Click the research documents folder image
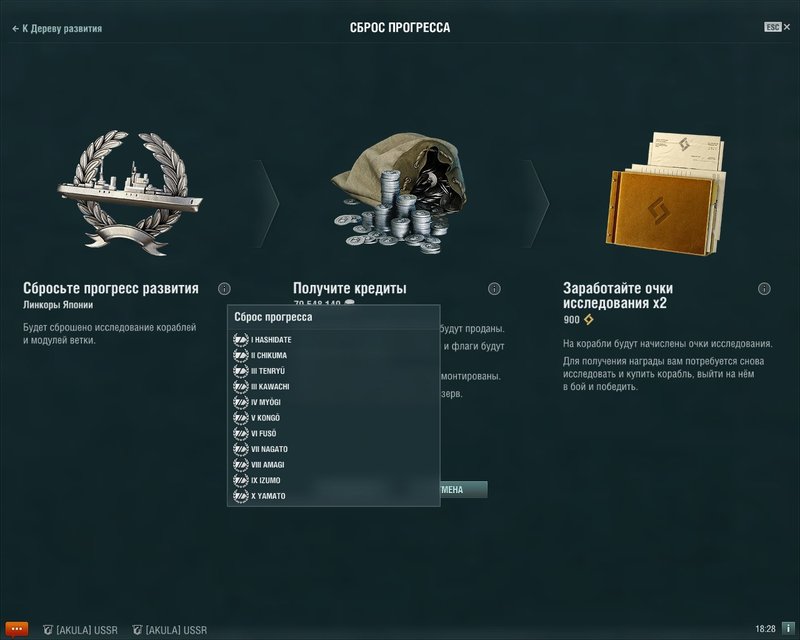The image size is (800, 640). coord(666,194)
